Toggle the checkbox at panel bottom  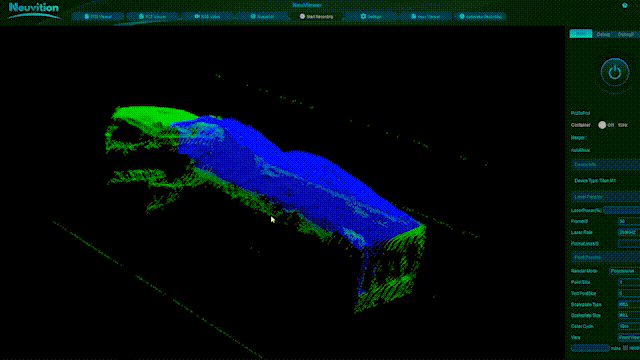tap(625, 348)
